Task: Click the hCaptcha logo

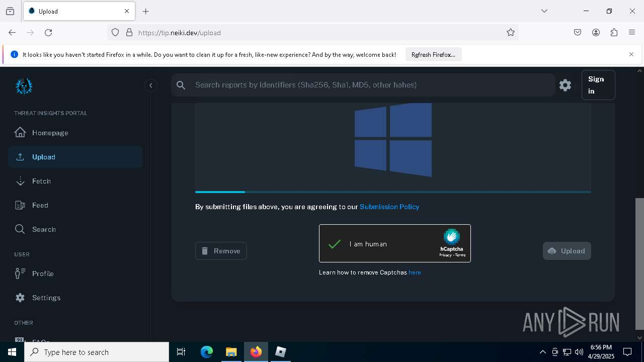Action: tap(452, 237)
